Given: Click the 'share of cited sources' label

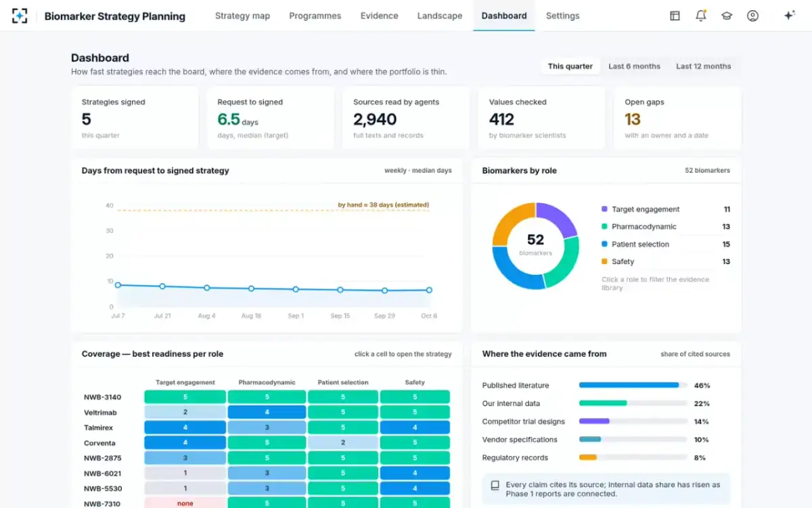Looking at the screenshot, I should (695, 354).
